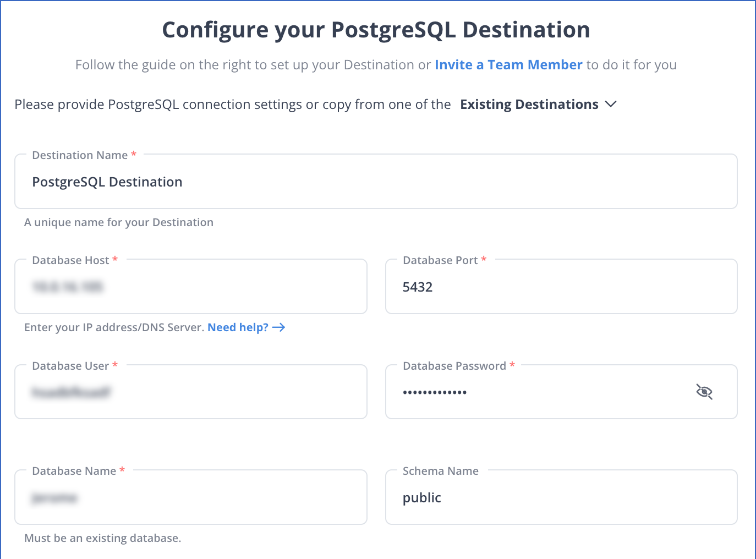Edit the Database Port field with 5432

[561, 287]
